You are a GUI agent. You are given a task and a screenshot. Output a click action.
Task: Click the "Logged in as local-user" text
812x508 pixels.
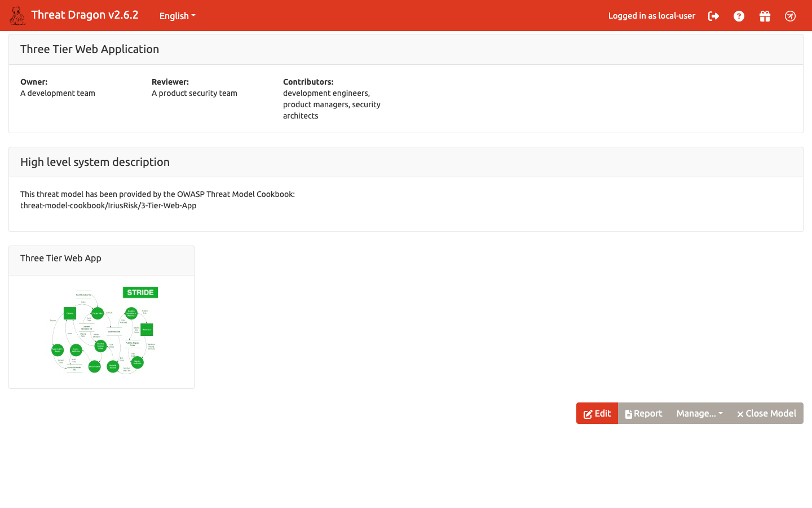[x=652, y=16]
